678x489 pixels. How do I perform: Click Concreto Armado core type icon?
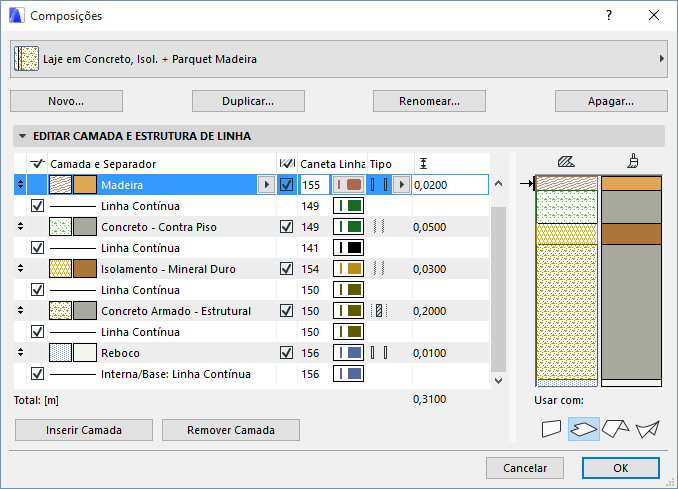[379, 310]
